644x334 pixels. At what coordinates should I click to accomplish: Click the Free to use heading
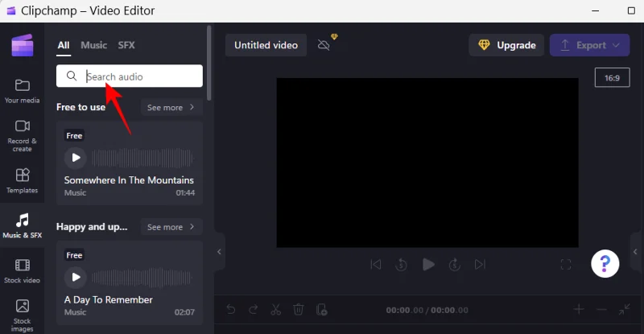pos(81,107)
